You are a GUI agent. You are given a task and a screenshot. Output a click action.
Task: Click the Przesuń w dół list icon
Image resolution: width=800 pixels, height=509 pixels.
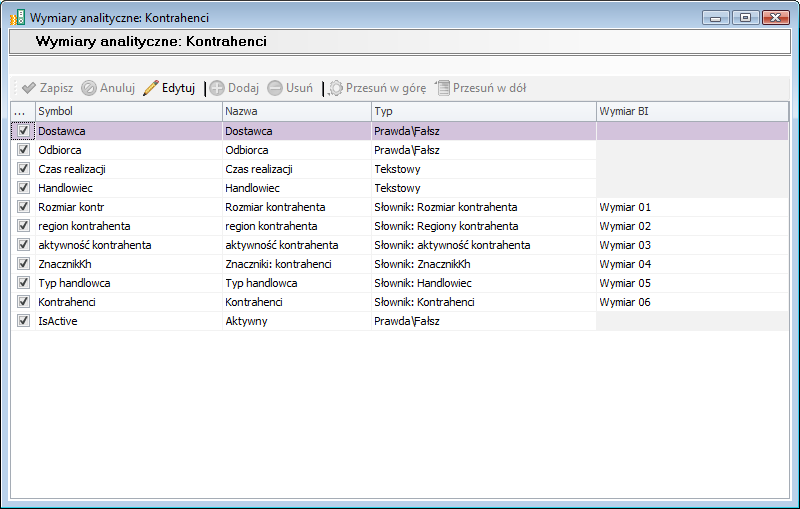coord(442,88)
